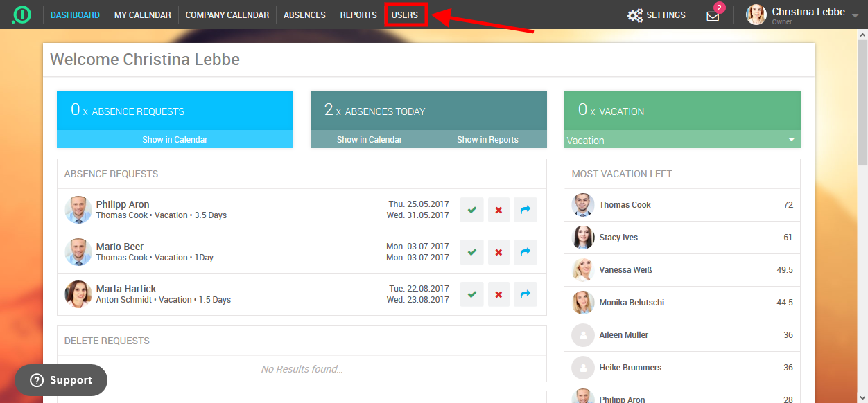Screen dimensions: 868x403
Task: Show today's absences in Reports
Action: 487,140
